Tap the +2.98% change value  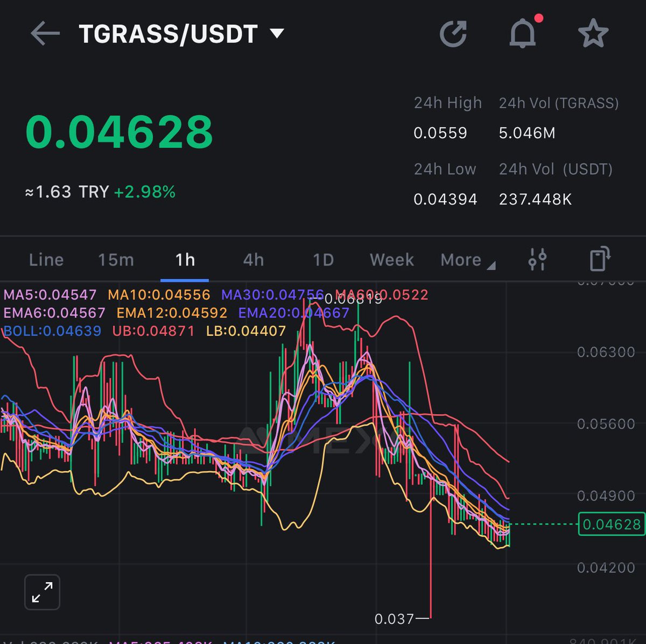click(145, 192)
